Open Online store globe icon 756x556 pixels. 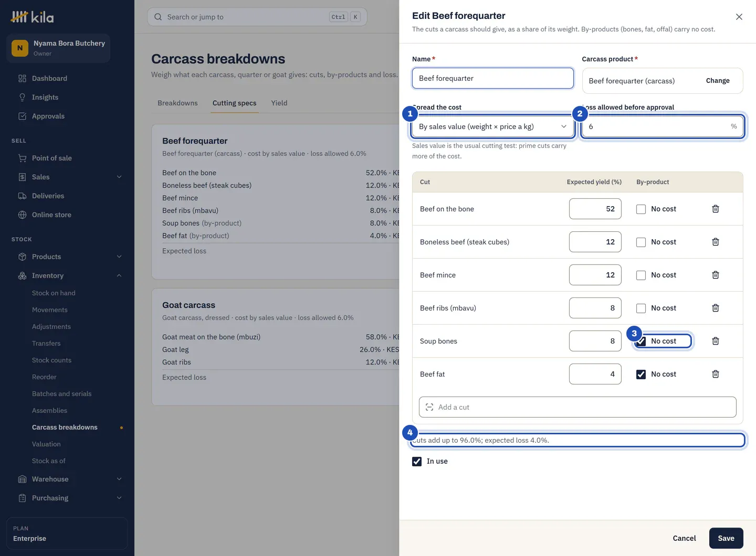(x=22, y=215)
